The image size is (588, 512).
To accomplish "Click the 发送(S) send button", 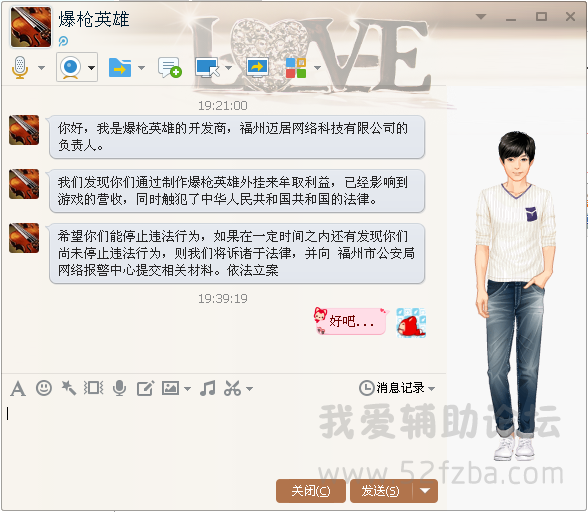I will pos(381,491).
